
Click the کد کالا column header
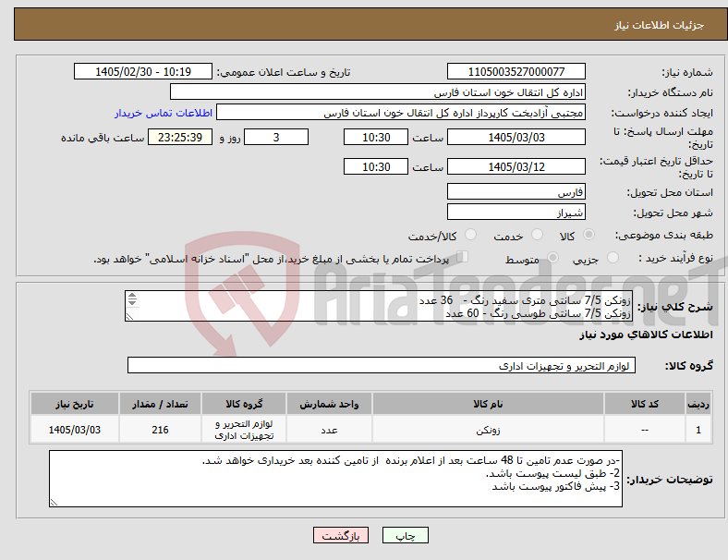645,404
